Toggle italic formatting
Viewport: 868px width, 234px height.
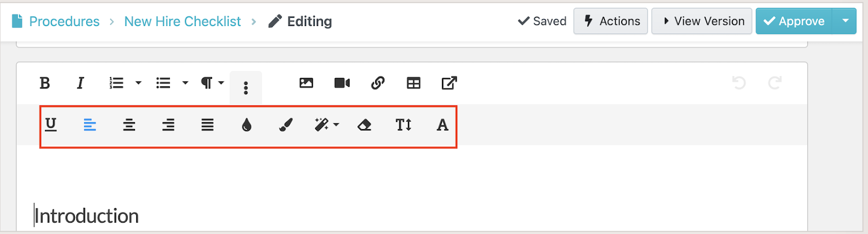click(x=80, y=83)
